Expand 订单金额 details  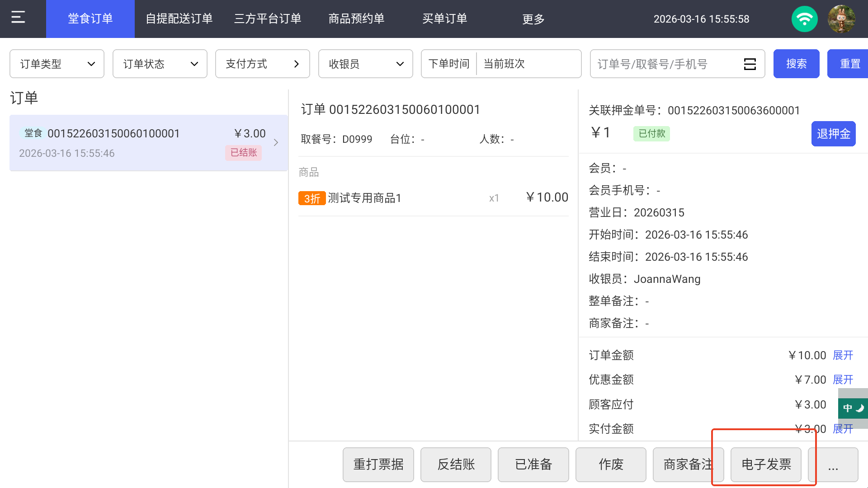pyautogui.click(x=843, y=356)
